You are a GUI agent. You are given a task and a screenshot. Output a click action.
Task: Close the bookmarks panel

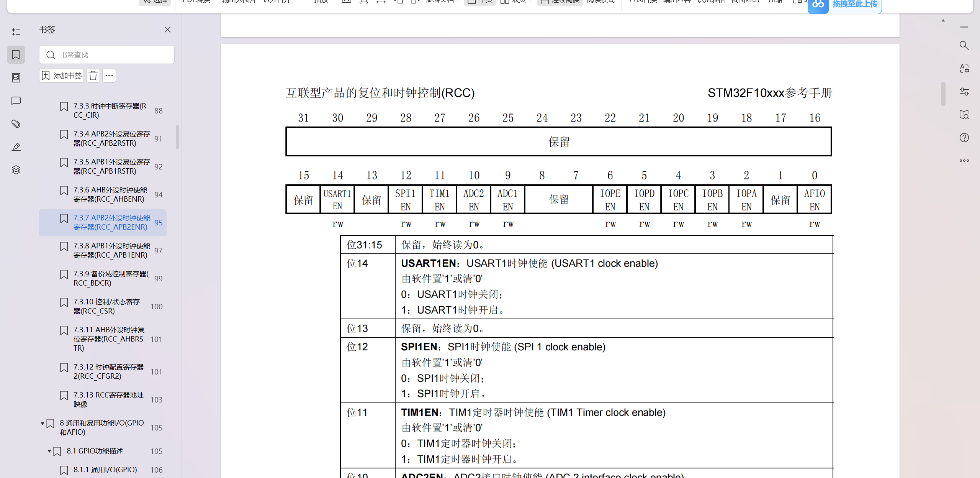pos(167,30)
